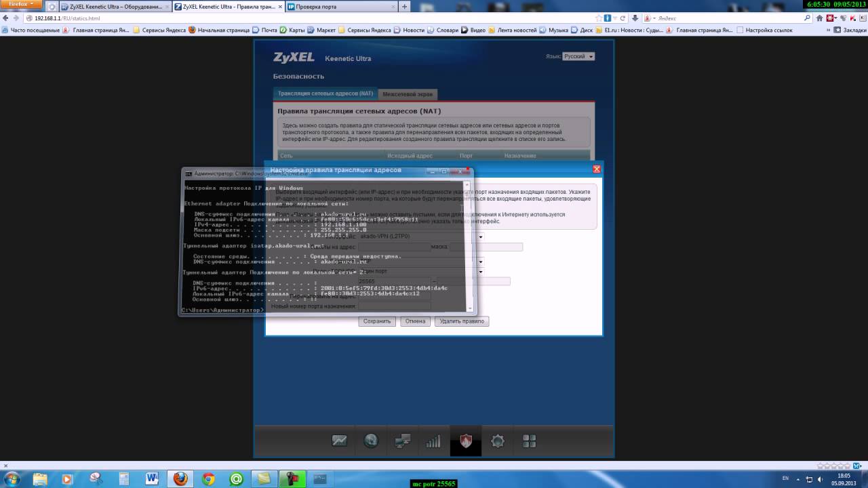Expand the protocol dropdown arrow in dialog
The image size is (868, 488).
[481, 262]
